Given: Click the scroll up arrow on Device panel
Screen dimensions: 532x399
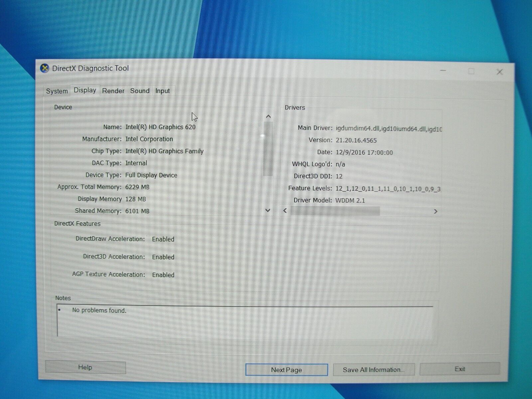Looking at the screenshot, I should coord(268,116).
